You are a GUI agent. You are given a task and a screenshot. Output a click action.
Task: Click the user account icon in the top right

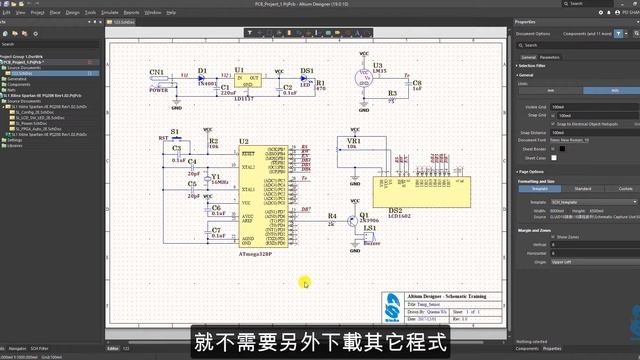[x=617, y=13]
